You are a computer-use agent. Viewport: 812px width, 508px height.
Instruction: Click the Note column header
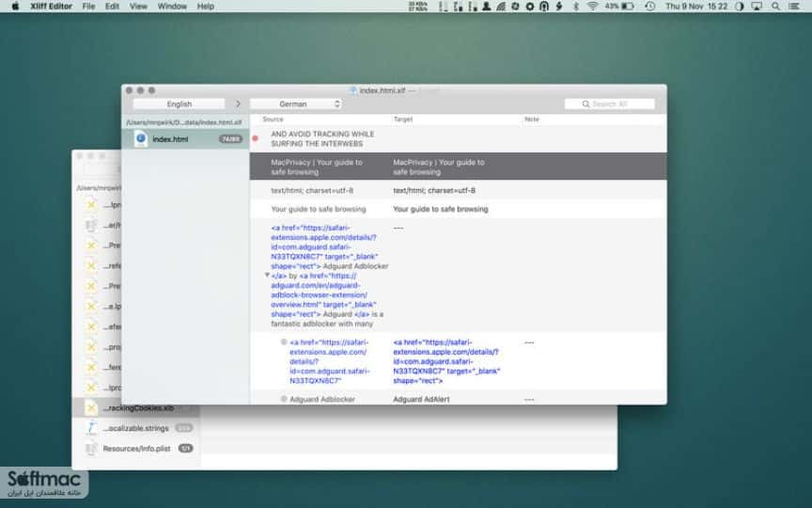coord(532,119)
